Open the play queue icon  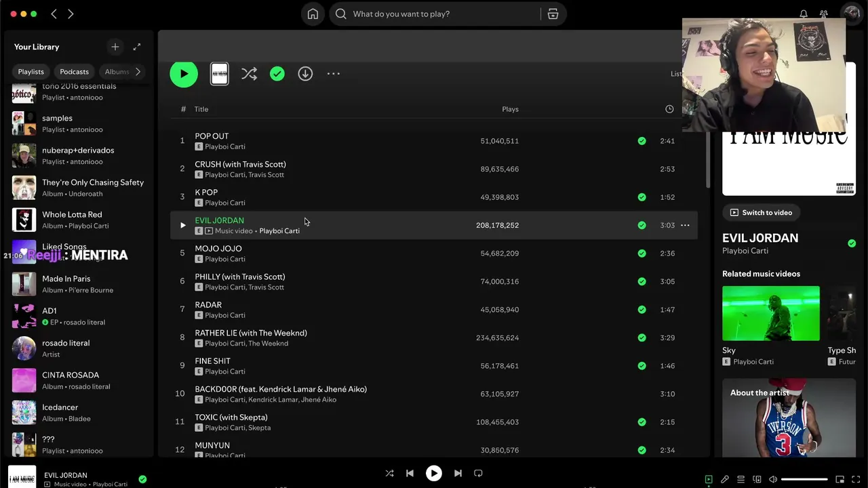(x=741, y=479)
